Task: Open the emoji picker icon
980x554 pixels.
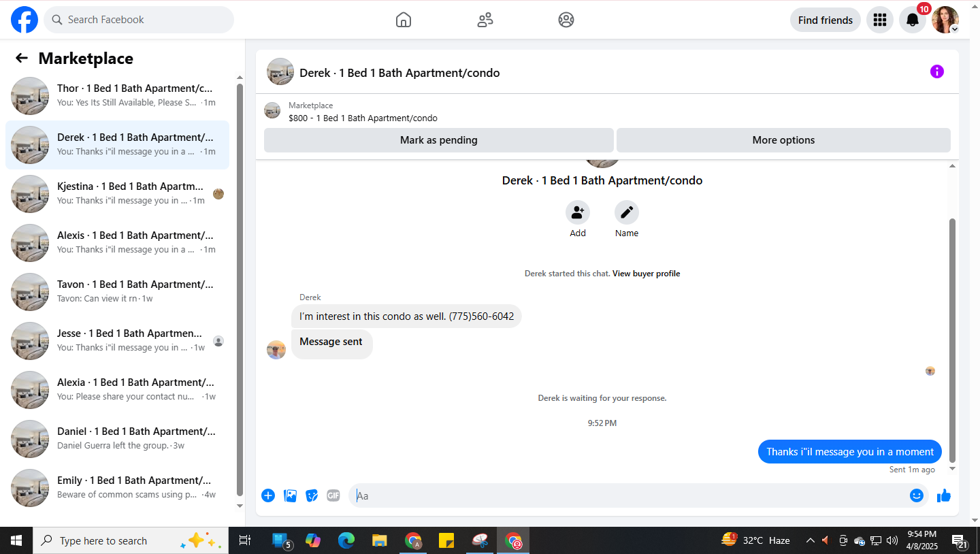Action: pyautogui.click(x=917, y=495)
